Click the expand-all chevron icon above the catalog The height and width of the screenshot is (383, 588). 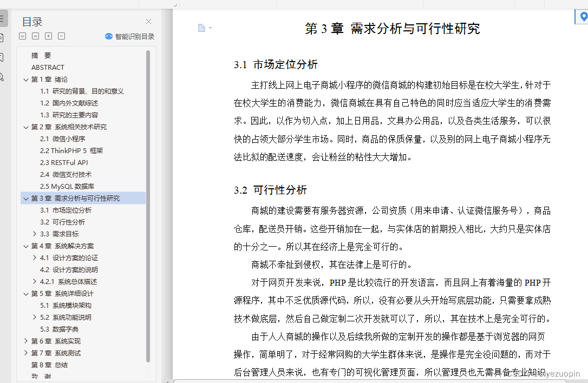(22, 36)
